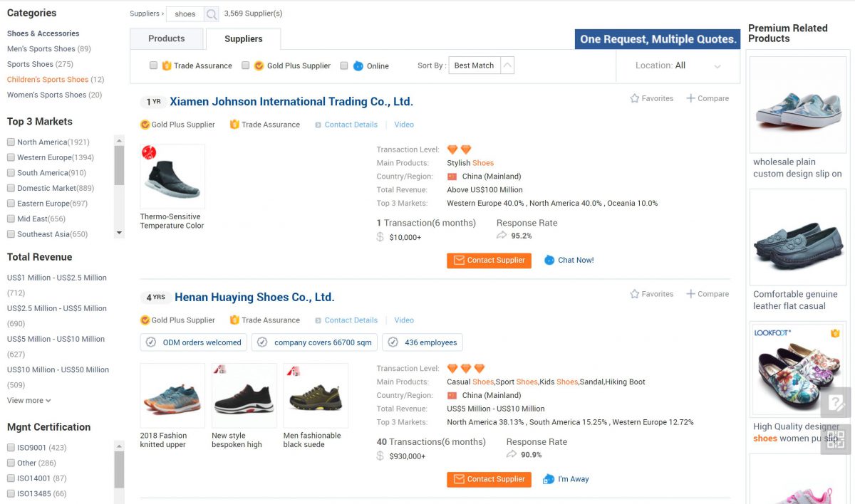Image resolution: width=855 pixels, height=504 pixels.
Task: Open 2018 Fashion knitted upper thumbnail
Action: pos(172,396)
